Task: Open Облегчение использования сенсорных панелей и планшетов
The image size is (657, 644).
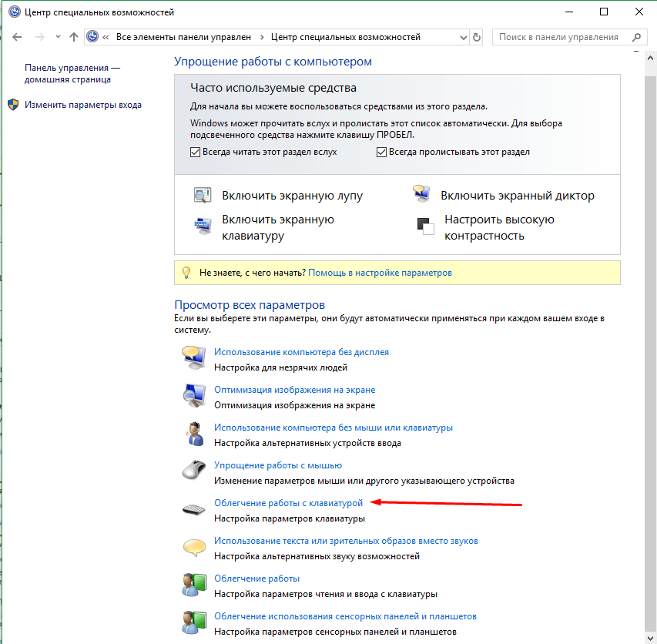Action: coord(345,616)
